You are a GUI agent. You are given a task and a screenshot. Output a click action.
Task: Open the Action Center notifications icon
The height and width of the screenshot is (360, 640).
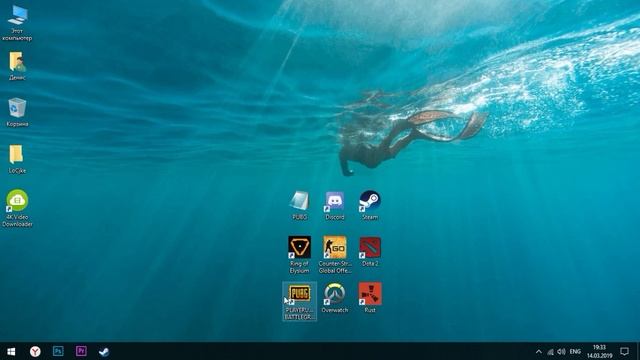tap(624, 351)
